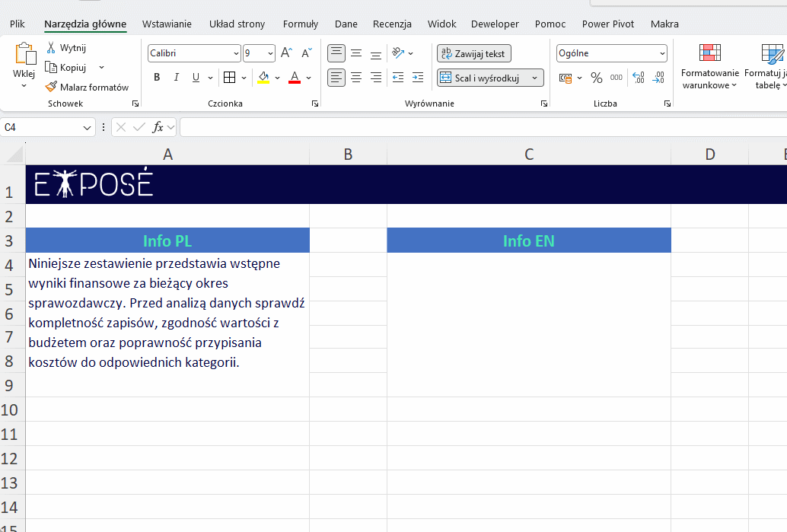Toggle Zawijaj tekst wrap text
The width and height of the screenshot is (787, 532).
tap(474, 53)
